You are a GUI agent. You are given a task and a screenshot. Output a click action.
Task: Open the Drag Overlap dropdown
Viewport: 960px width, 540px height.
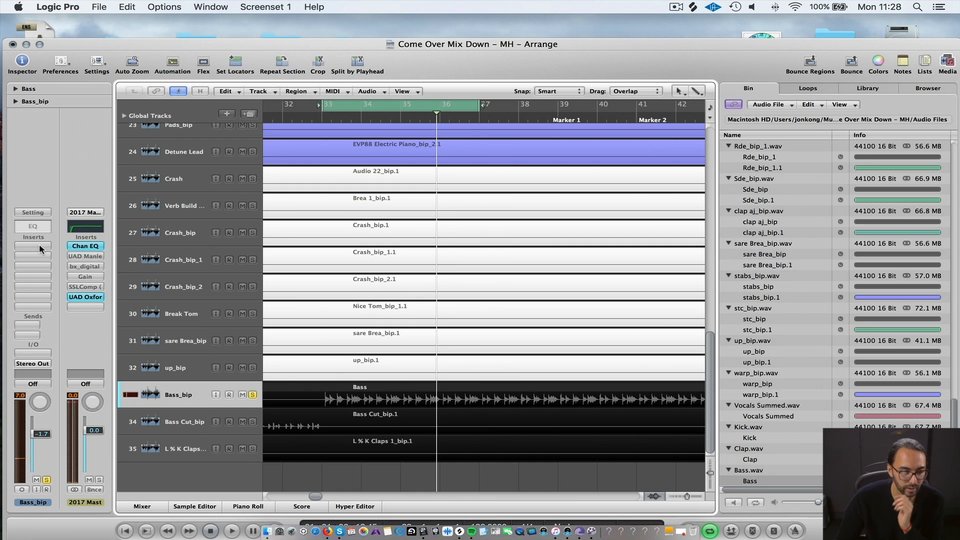coord(636,91)
